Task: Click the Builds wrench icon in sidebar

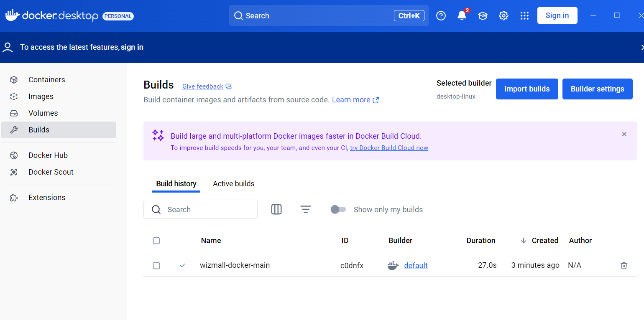Action: [14, 130]
